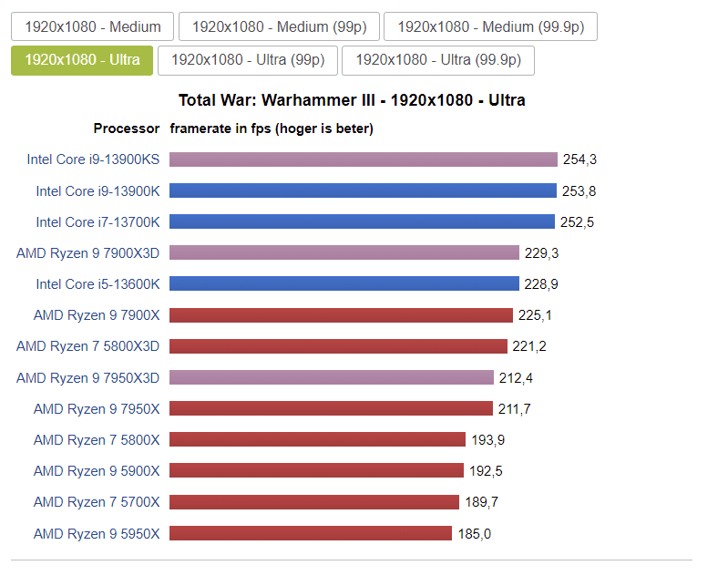Click the framerate in fps header
728x586 pixels.
pyautogui.click(x=272, y=129)
